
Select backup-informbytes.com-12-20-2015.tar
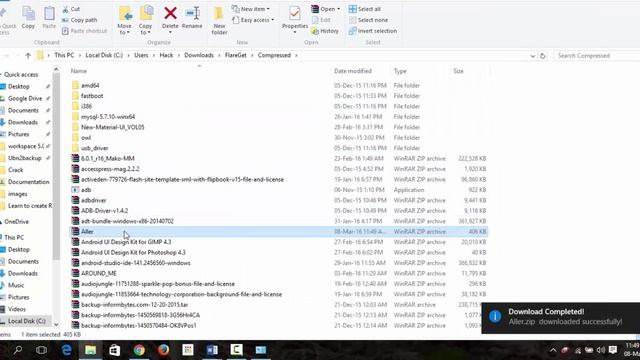point(135,305)
